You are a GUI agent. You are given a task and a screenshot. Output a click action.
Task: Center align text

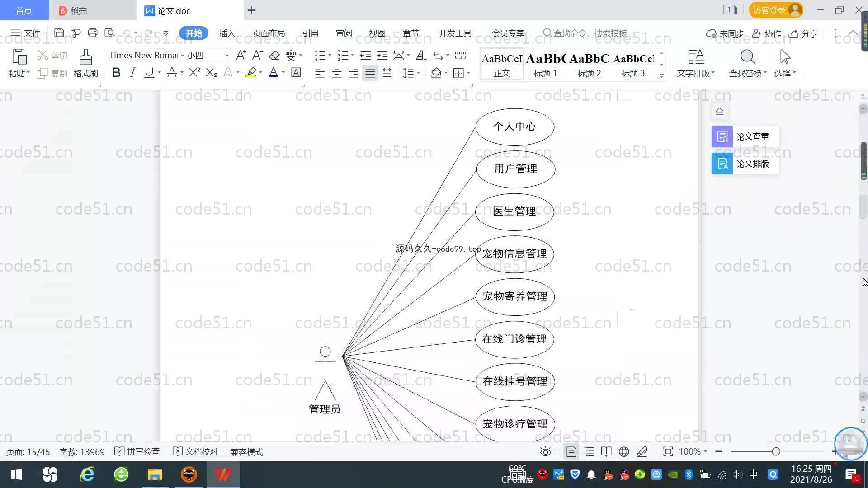(337, 73)
